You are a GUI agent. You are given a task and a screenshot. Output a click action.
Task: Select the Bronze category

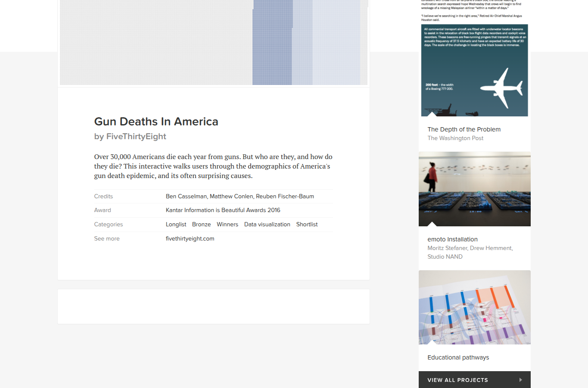pos(201,224)
